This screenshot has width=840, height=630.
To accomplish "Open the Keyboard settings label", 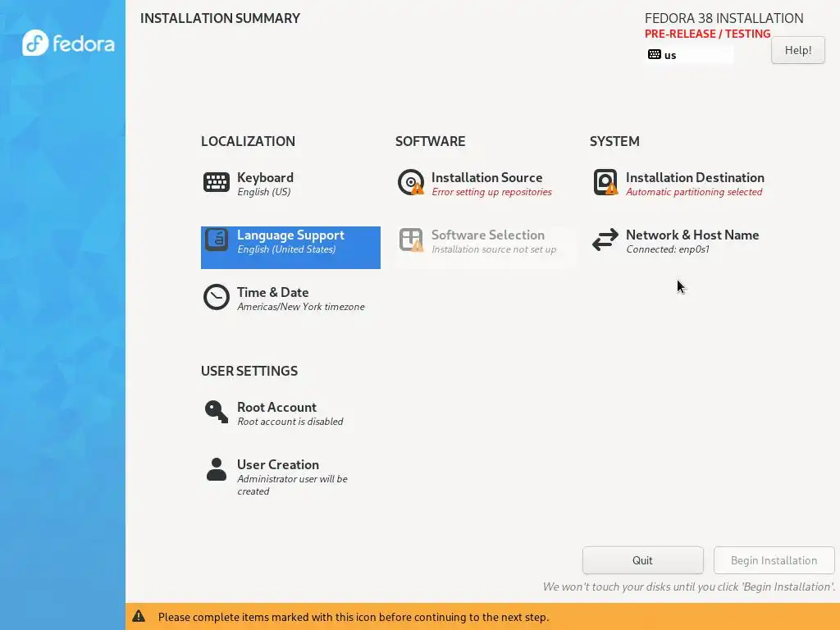I will (265, 177).
